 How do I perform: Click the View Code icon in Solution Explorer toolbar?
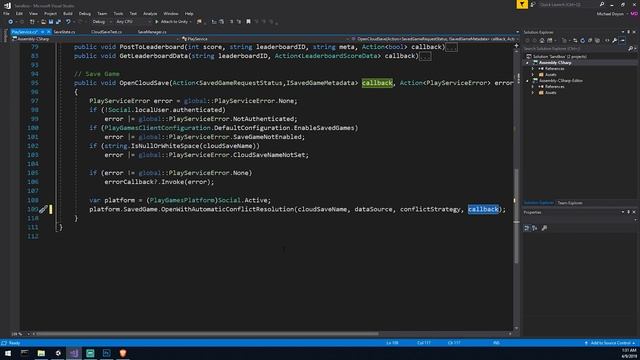tap(607, 40)
